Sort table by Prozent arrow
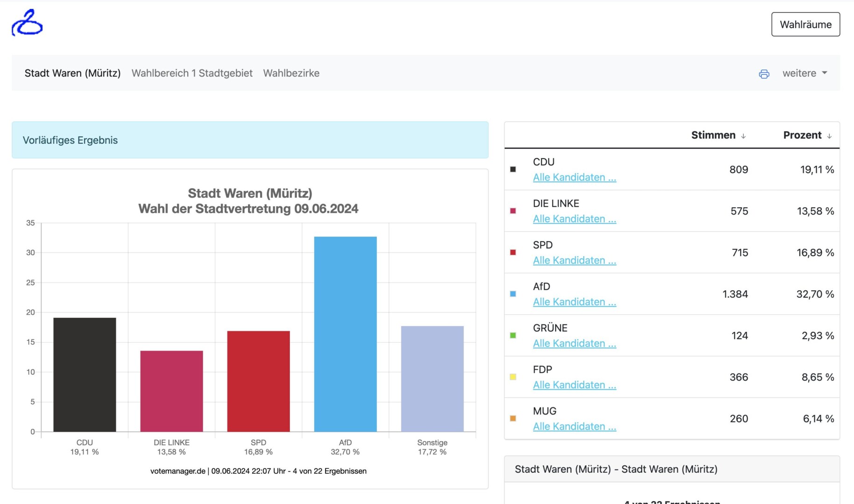The width and height of the screenshot is (854, 504). tap(829, 136)
